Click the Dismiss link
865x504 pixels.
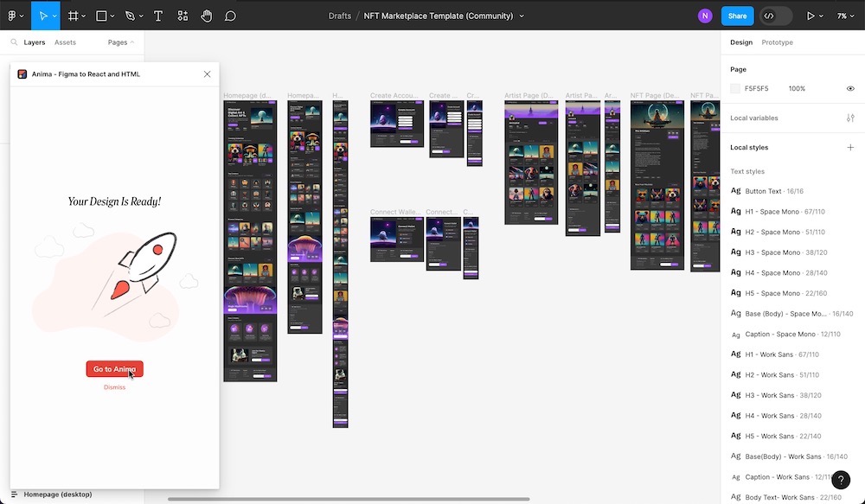point(114,387)
